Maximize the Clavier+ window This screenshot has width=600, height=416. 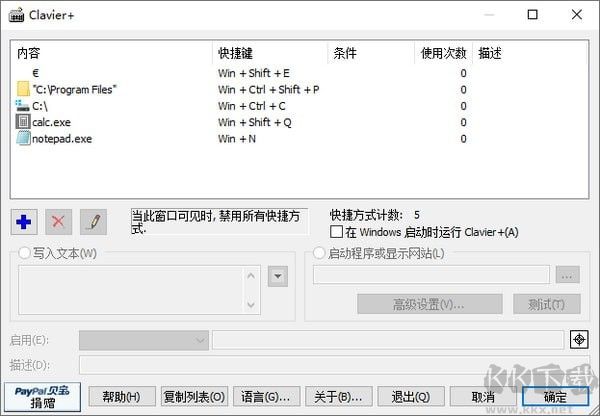pos(532,15)
